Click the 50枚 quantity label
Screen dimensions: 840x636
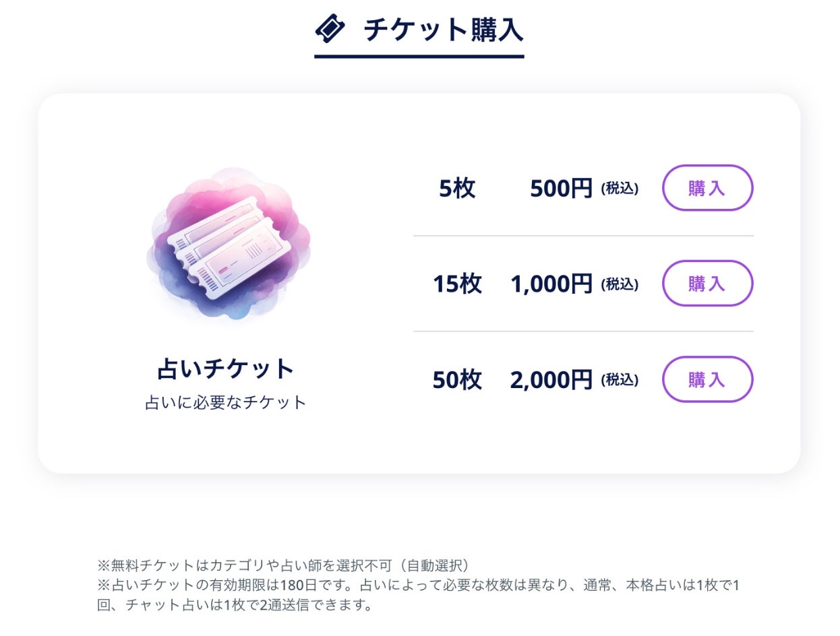457,380
